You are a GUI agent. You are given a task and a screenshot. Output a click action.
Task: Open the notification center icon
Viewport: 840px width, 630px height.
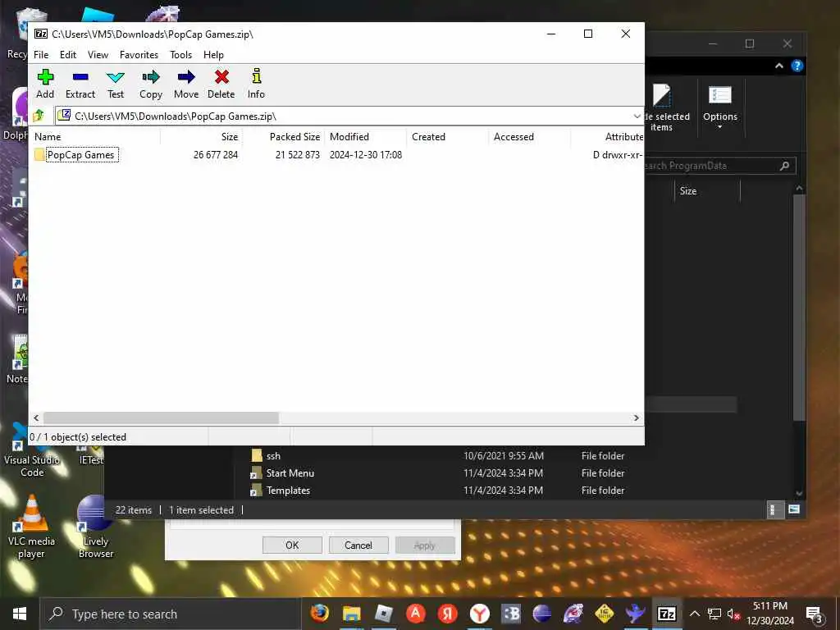pyautogui.click(x=814, y=614)
